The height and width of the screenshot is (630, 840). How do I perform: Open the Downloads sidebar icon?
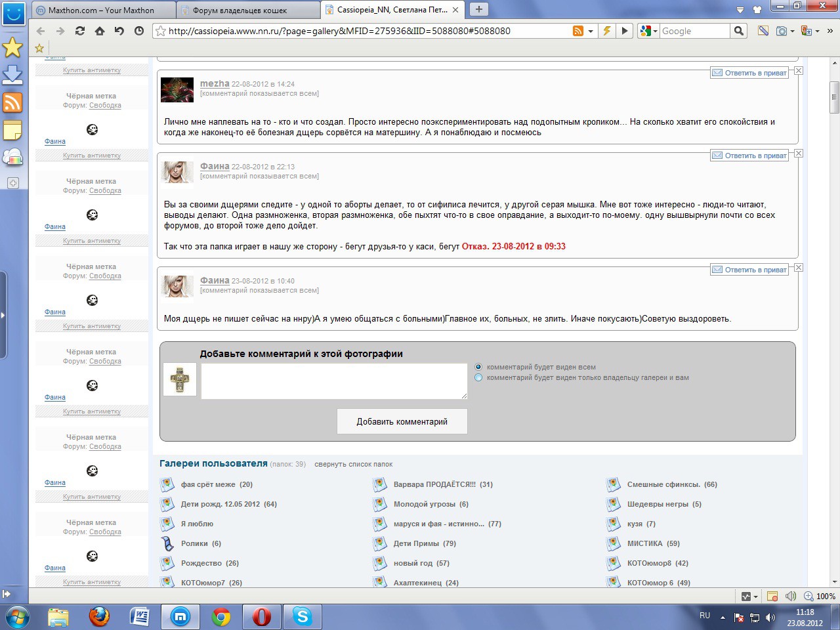(x=12, y=75)
